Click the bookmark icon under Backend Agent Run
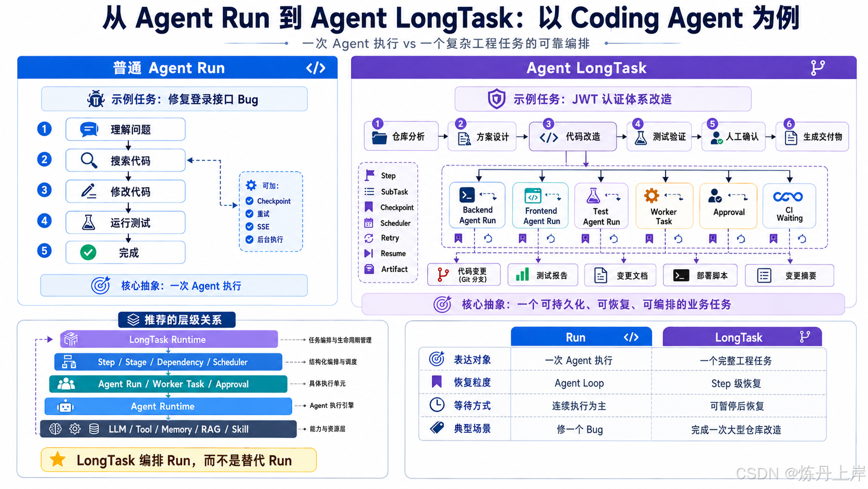 click(x=458, y=238)
